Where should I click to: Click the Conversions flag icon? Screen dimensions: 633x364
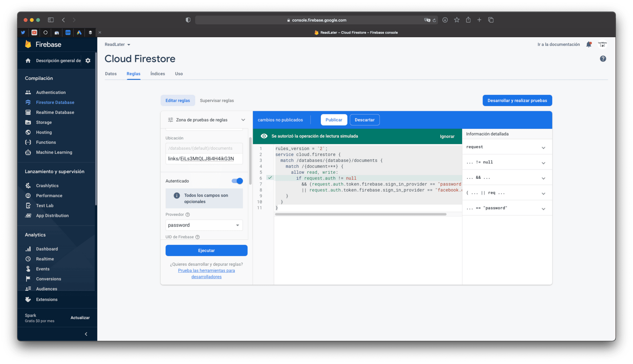[x=28, y=279]
